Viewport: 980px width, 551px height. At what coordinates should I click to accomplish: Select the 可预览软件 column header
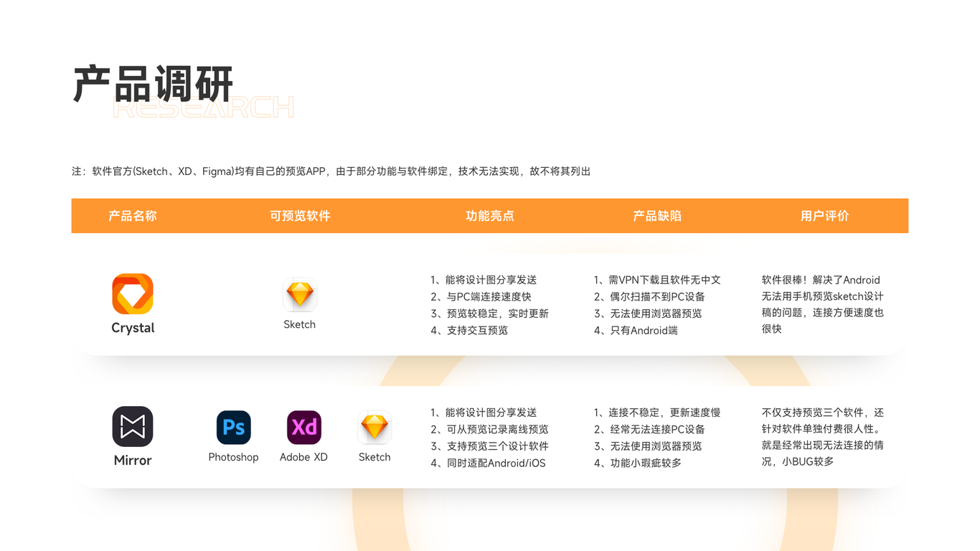point(300,216)
